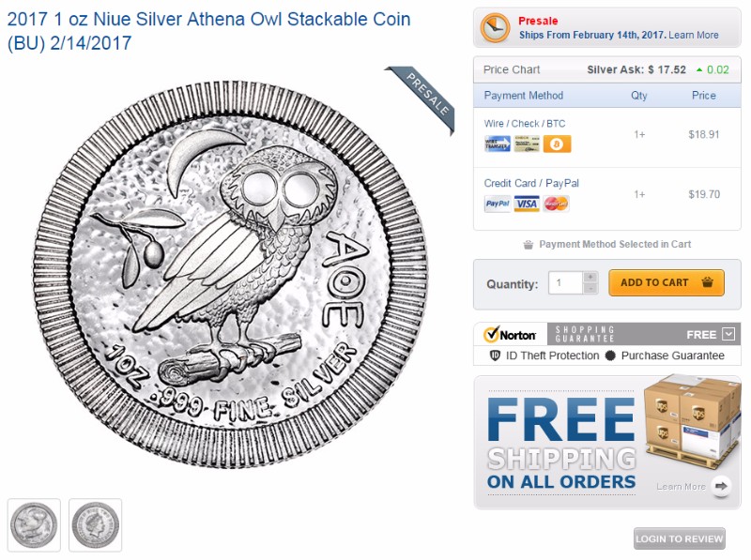751x560 pixels.
Task: Select the owl reverse coin thumbnail
Action: coord(34,524)
